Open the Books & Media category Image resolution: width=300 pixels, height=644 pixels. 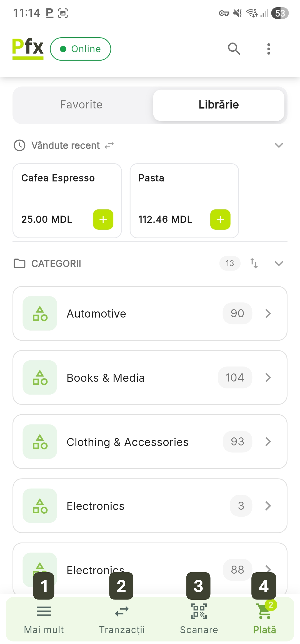pyautogui.click(x=150, y=377)
